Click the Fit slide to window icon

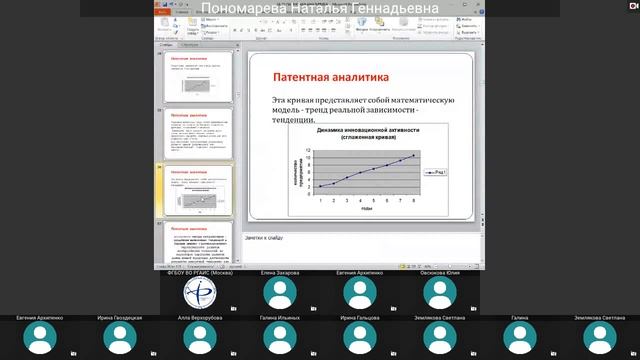coord(477,267)
